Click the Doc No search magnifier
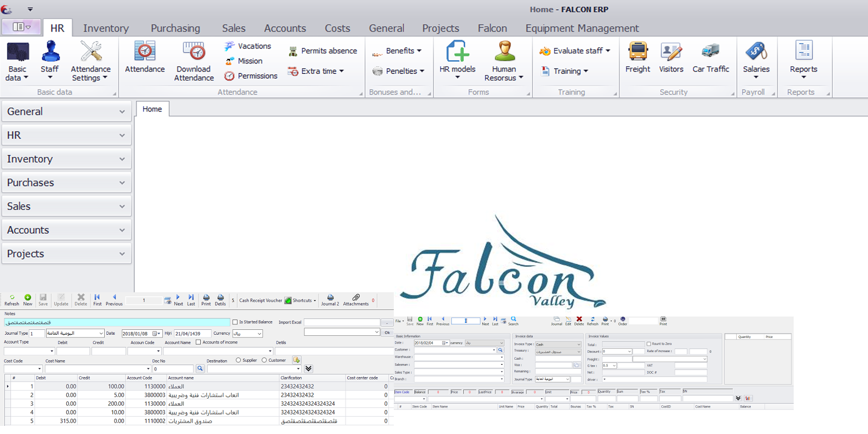This screenshot has height=434, width=868. click(x=200, y=369)
